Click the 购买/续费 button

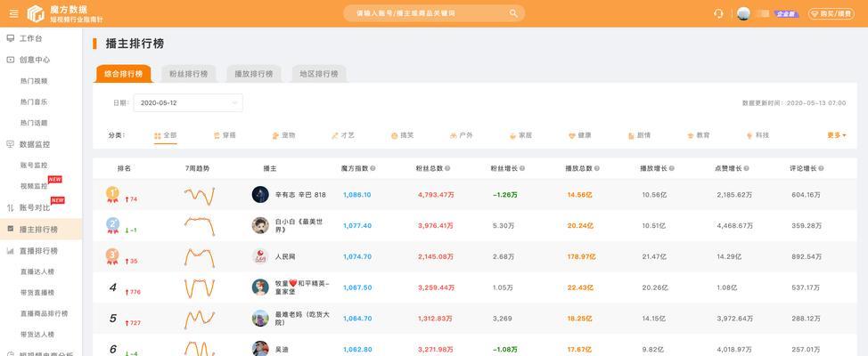tap(831, 14)
